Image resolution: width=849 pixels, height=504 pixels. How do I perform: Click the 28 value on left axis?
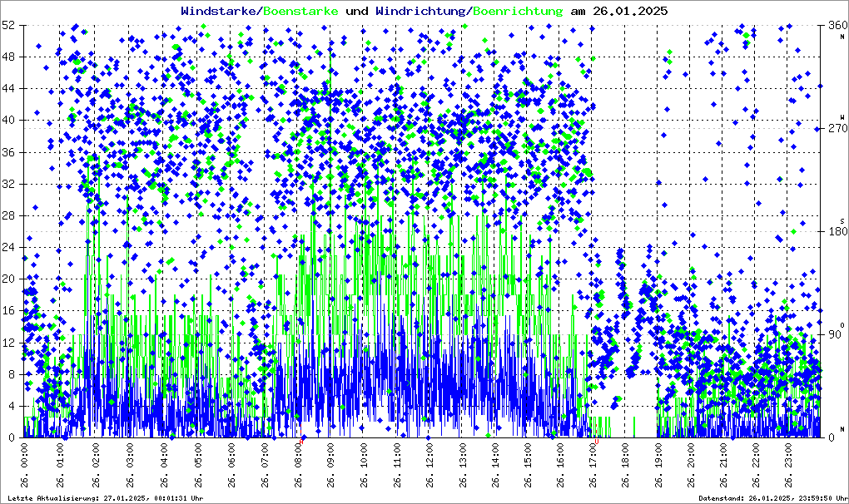pyautogui.click(x=9, y=215)
